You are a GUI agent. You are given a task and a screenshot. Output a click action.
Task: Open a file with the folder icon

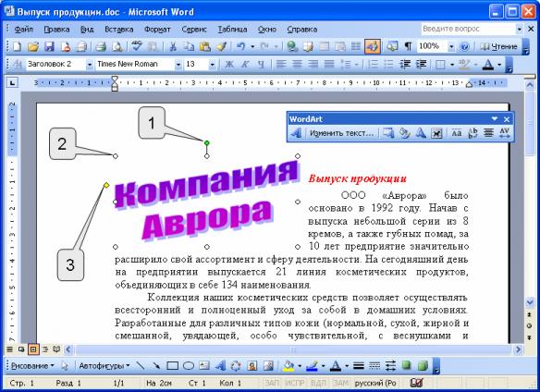(33, 46)
